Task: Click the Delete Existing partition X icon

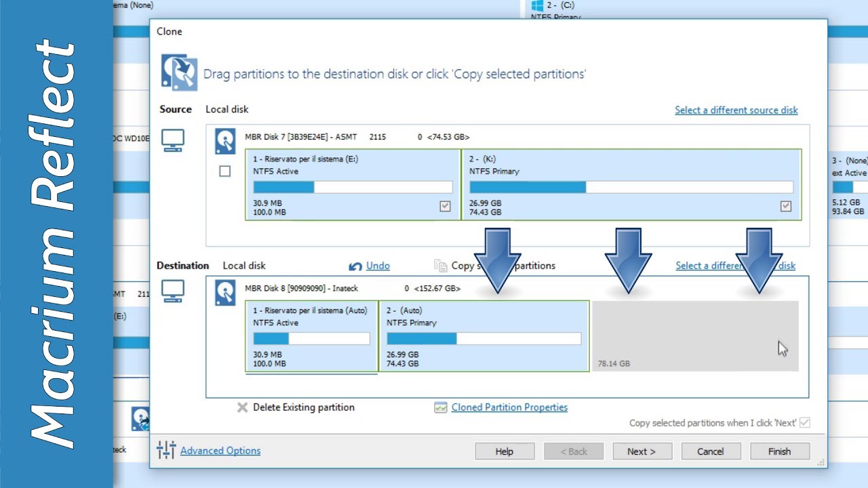Action: click(x=242, y=407)
